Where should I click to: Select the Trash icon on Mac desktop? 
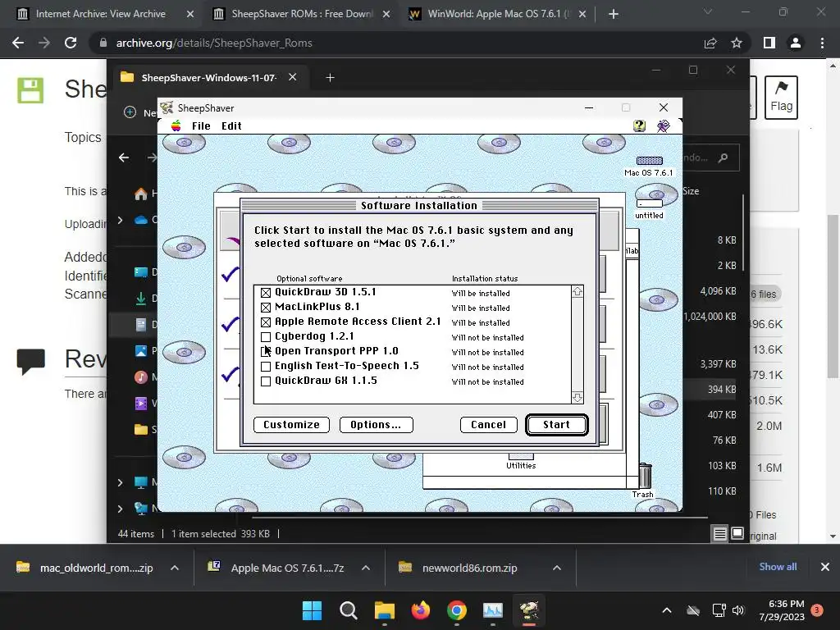pyautogui.click(x=645, y=481)
